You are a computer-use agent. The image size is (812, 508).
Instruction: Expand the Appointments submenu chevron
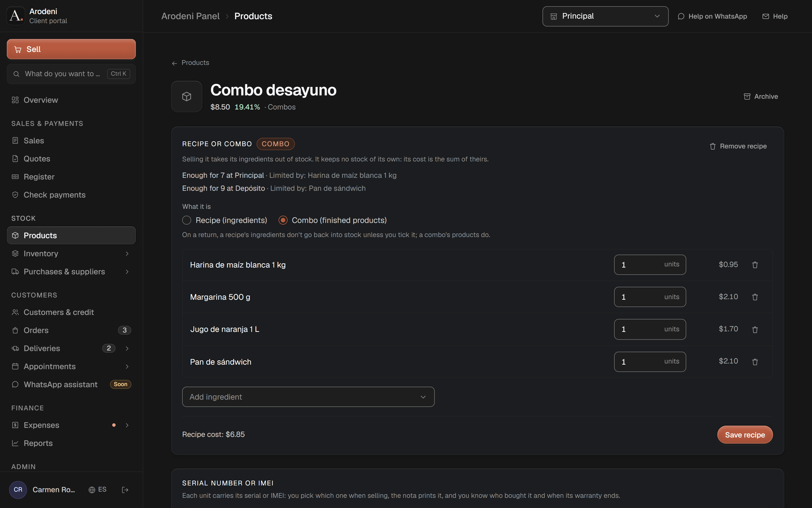coord(127,367)
